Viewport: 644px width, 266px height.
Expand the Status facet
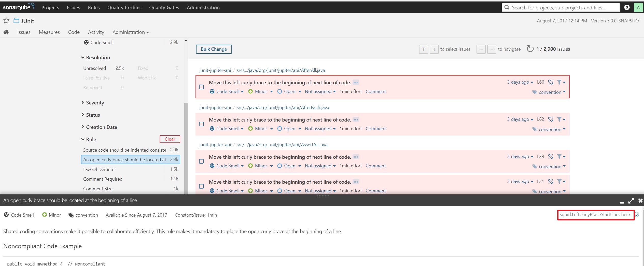pyautogui.click(x=90, y=115)
